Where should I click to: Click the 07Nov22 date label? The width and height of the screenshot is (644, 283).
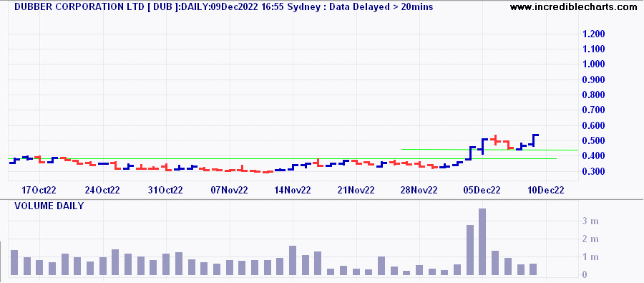coord(230,191)
